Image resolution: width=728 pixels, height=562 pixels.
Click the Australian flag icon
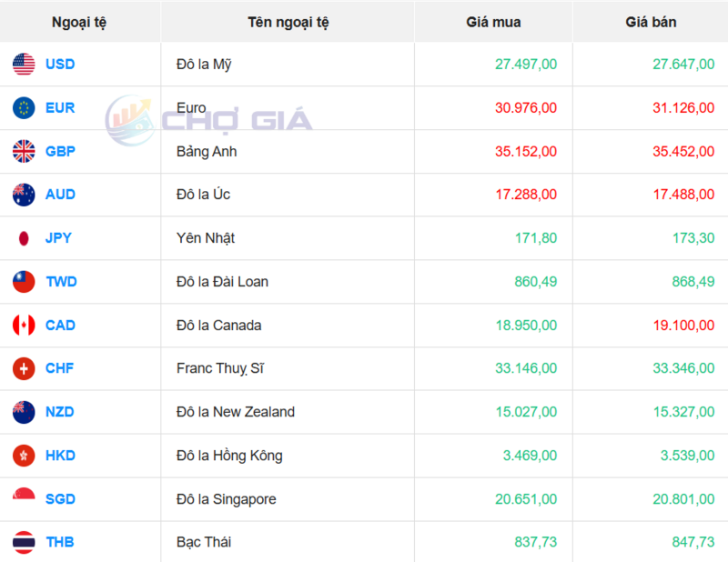(x=24, y=195)
